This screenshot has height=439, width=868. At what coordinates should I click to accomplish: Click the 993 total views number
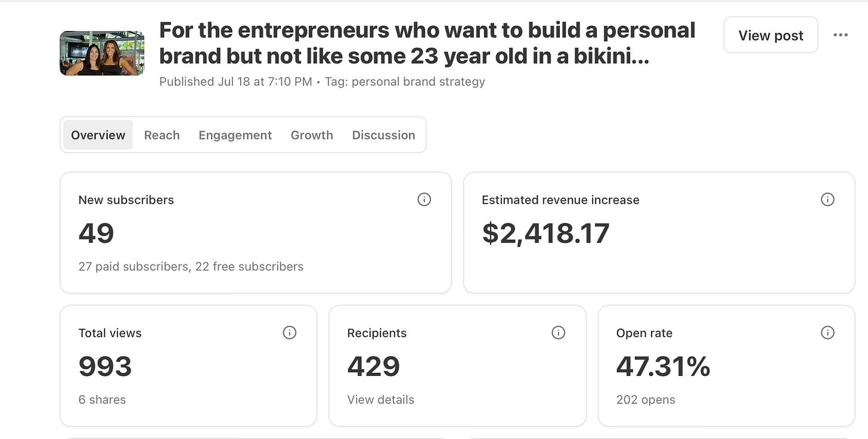click(x=105, y=366)
